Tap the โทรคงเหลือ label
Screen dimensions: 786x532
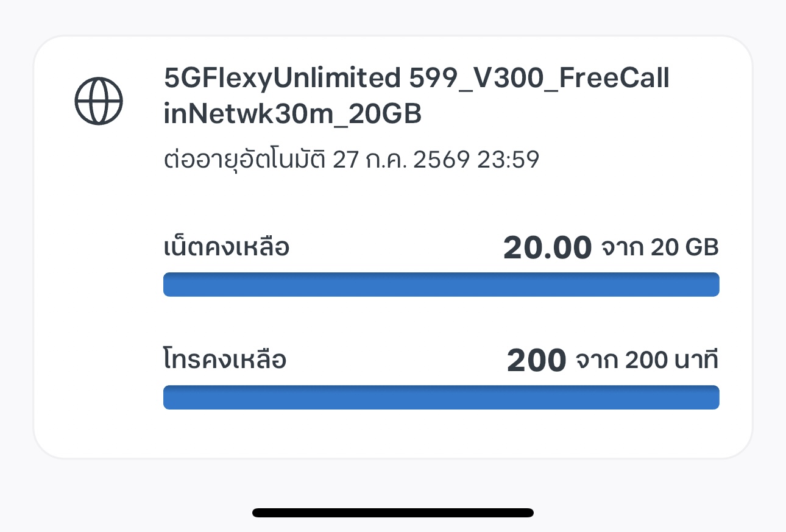pos(225,360)
